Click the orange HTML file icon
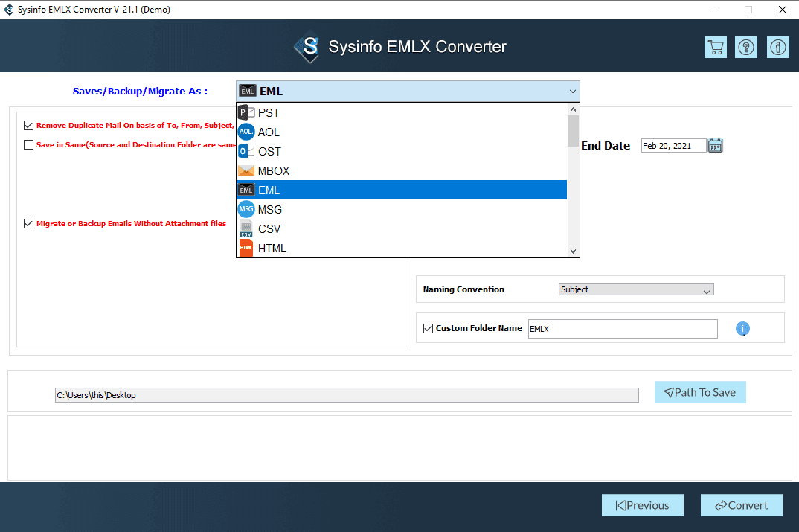Viewport: 799px width, 532px height. (x=247, y=249)
